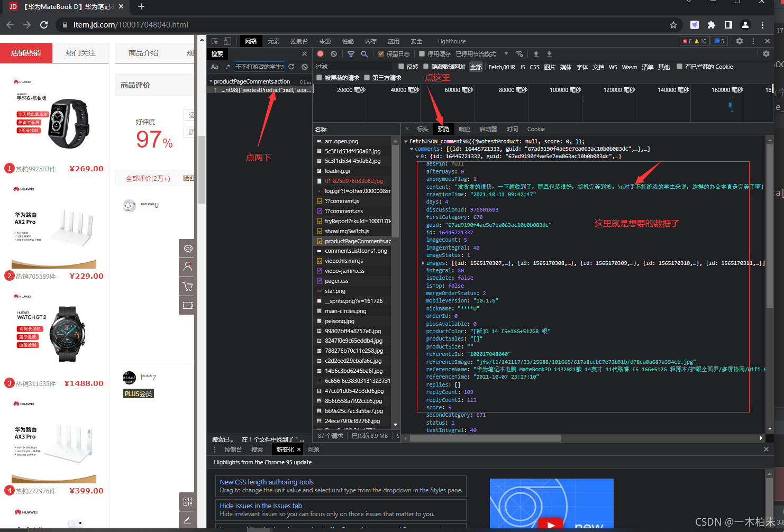Filter requests by CSS type
The width and height of the screenshot is (784, 532).
[x=534, y=67]
